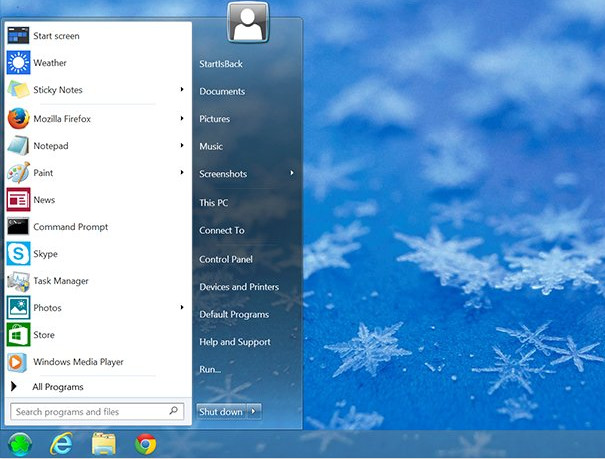Click the search magnifier icon
605x459 pixels.
coord(174,410)
